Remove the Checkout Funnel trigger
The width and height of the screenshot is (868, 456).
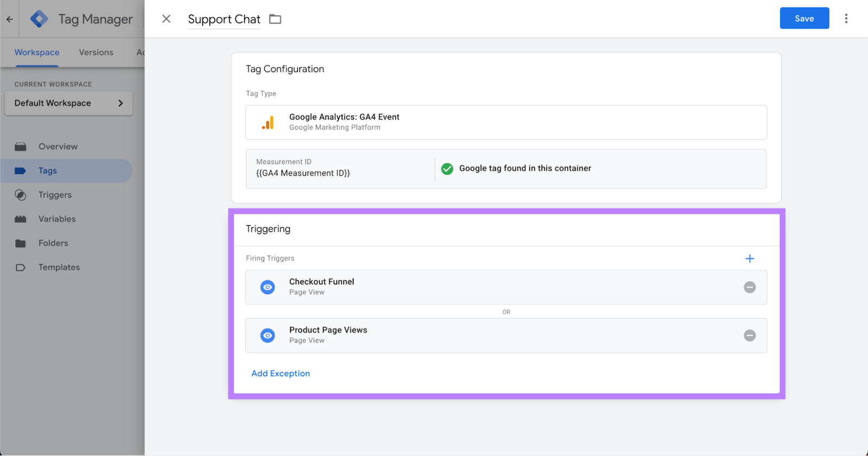coord(750,287)
